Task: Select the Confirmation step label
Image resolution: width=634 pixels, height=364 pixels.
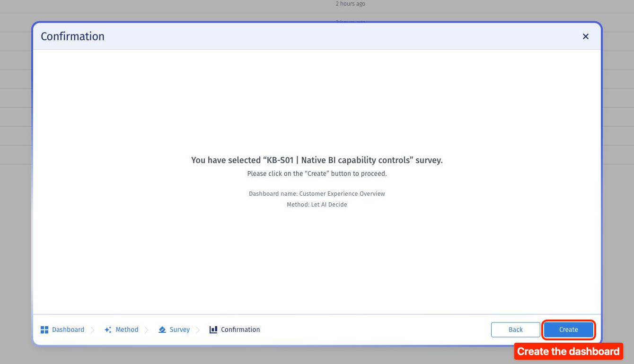Action: coord(240,329)
